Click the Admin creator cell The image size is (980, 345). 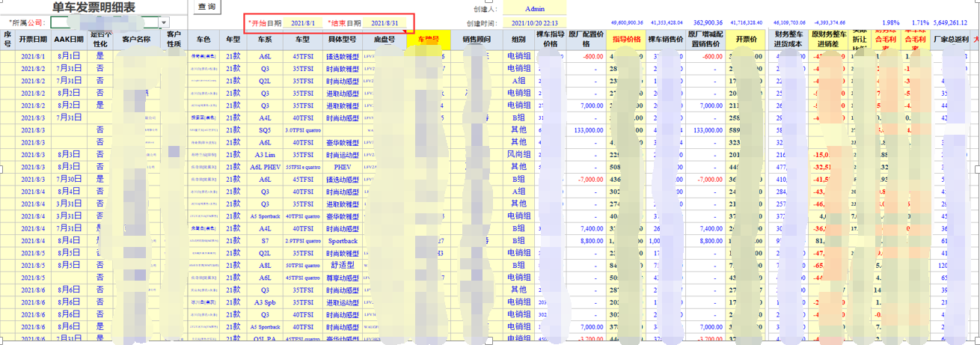point(535,8)
